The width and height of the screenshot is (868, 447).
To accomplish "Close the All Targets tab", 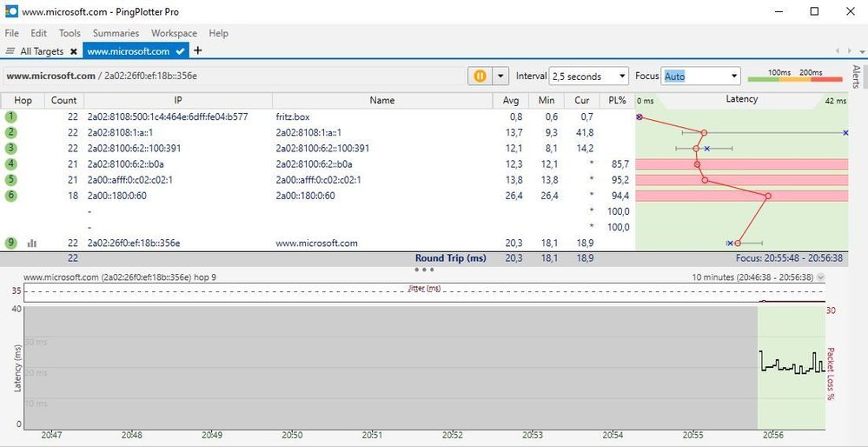I will tap(74, 51).
